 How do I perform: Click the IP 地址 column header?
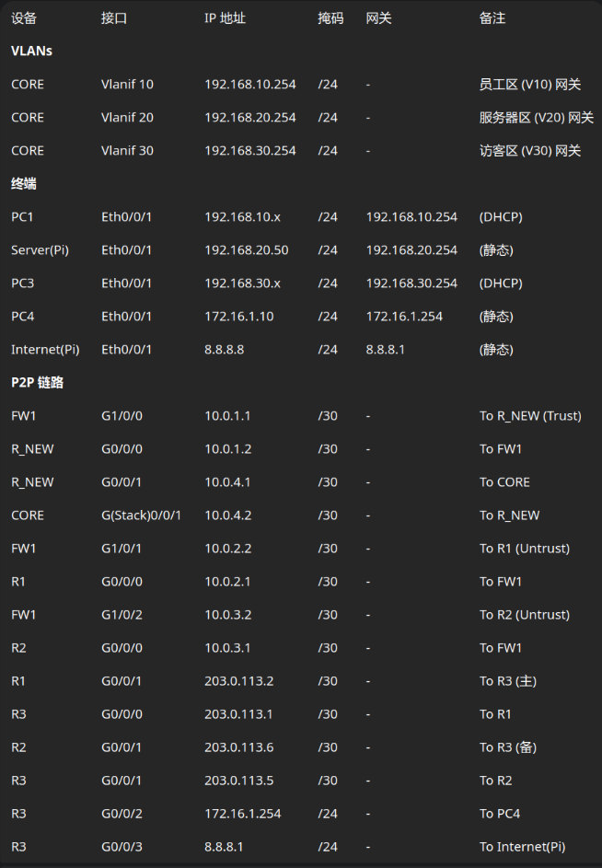pos(225,18)
